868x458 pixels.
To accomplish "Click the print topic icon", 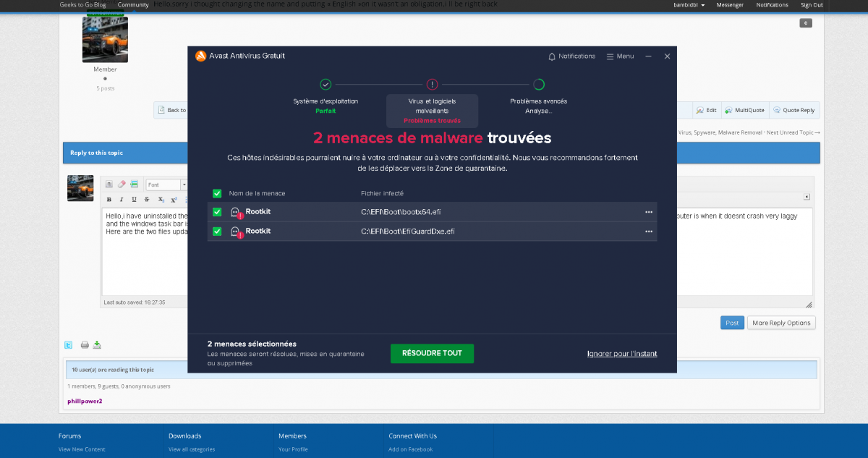I will pos(85,345).
